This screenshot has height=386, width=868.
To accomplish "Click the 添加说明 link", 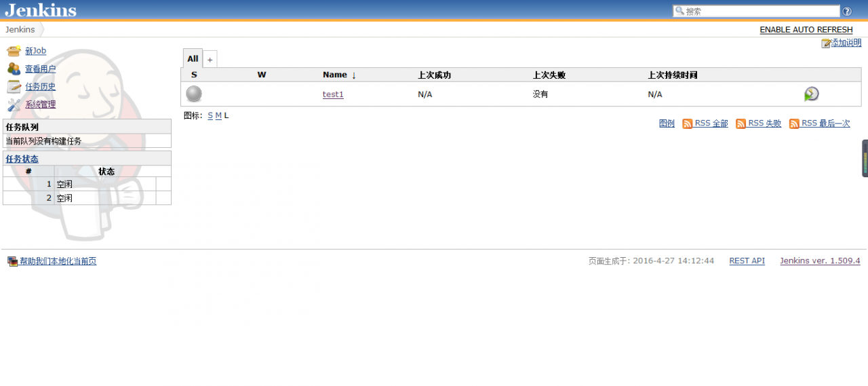I will (x=846, y=43).
